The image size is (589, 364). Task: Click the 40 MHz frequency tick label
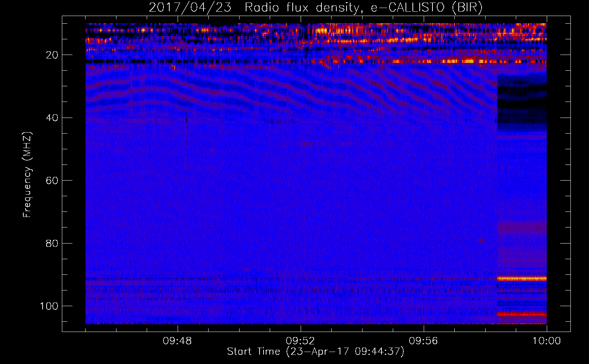(52, 118)
